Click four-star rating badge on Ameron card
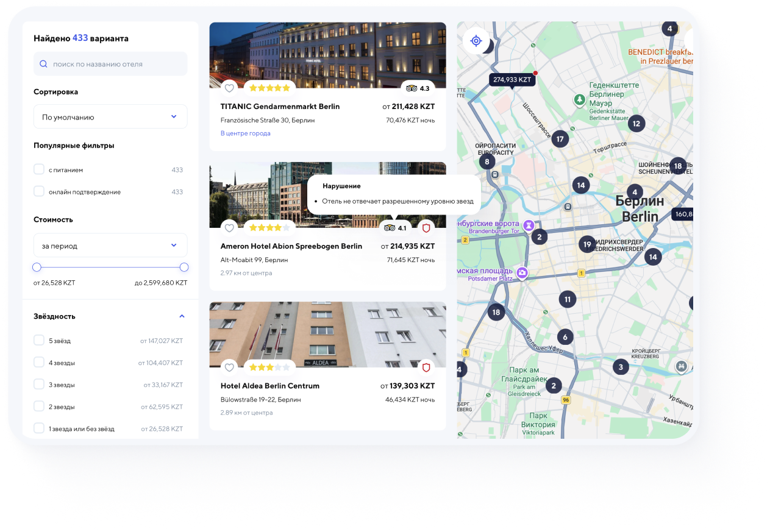Image resolution: width=770 pixels, height=532 pixels. tap(269, 228)
